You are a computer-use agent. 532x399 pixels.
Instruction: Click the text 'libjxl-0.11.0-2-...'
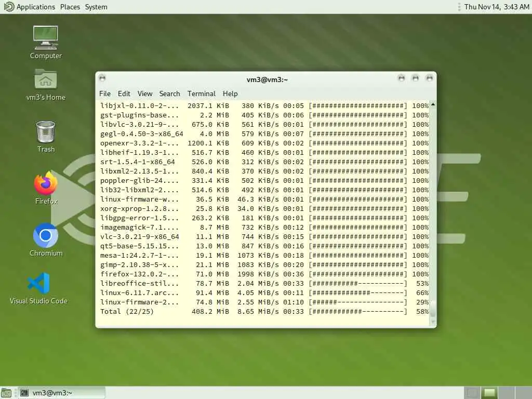pos(139,106)
